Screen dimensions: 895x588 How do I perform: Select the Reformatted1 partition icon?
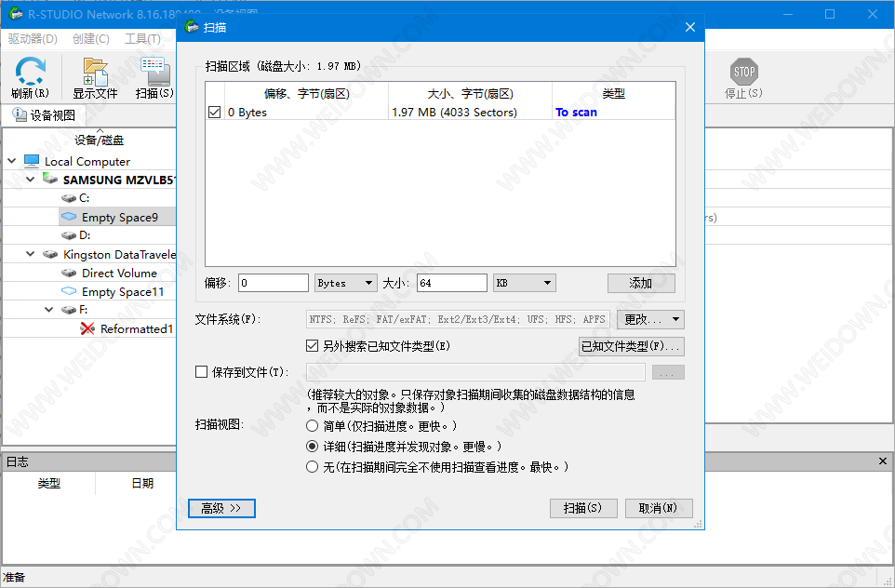click(x=88, y=328)
